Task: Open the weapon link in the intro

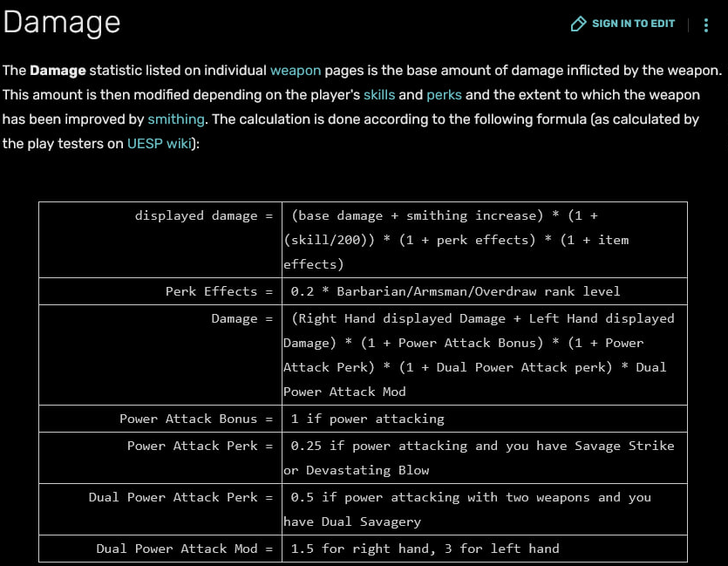Action: pyautogui.click(x=295, y=71)
